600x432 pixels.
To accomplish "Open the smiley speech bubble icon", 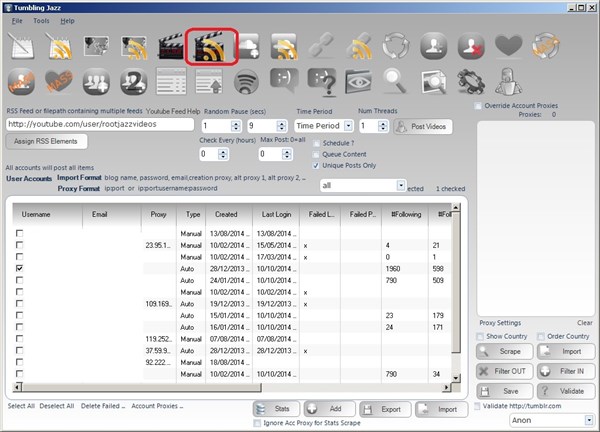I will coord(284,80).
